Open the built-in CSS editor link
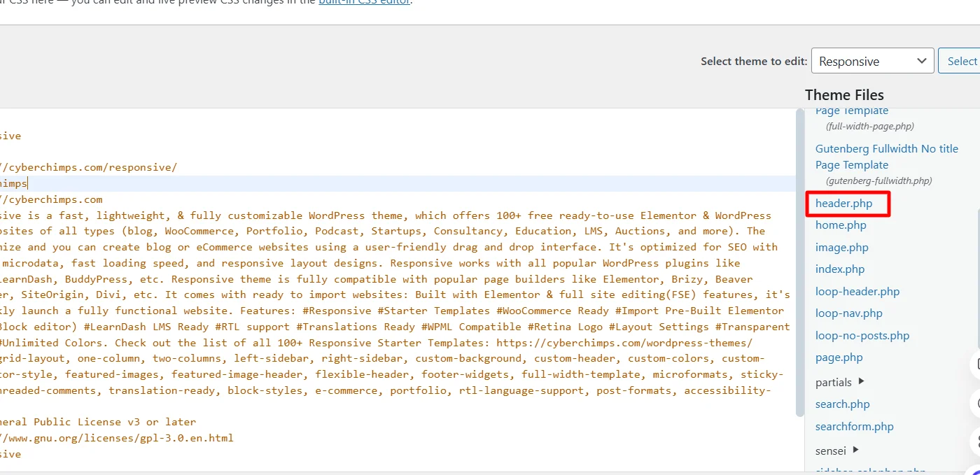Image resolution: width=980 pixels, height=475 pixels. pos(364,1)
